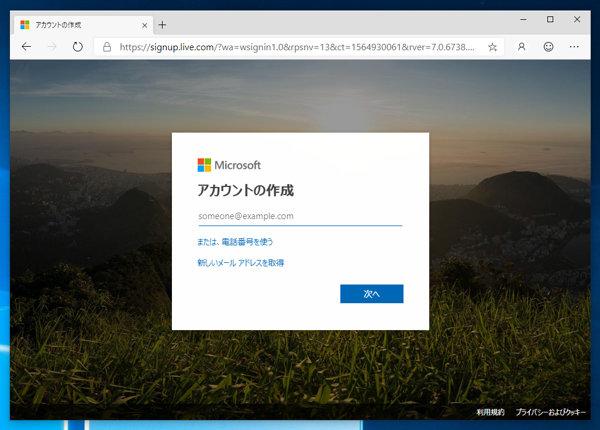Close the browser window
The image size is (600, 430).
point(577,19)
